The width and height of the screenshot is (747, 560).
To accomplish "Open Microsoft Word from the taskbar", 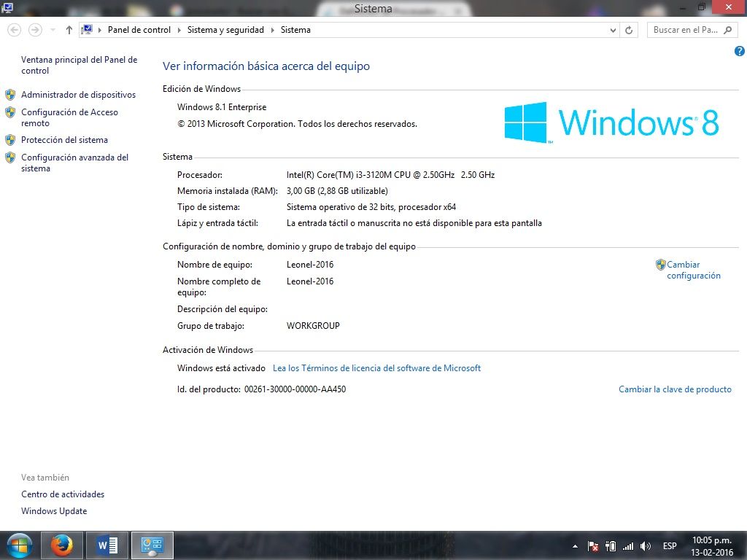I will click(107, 545).
